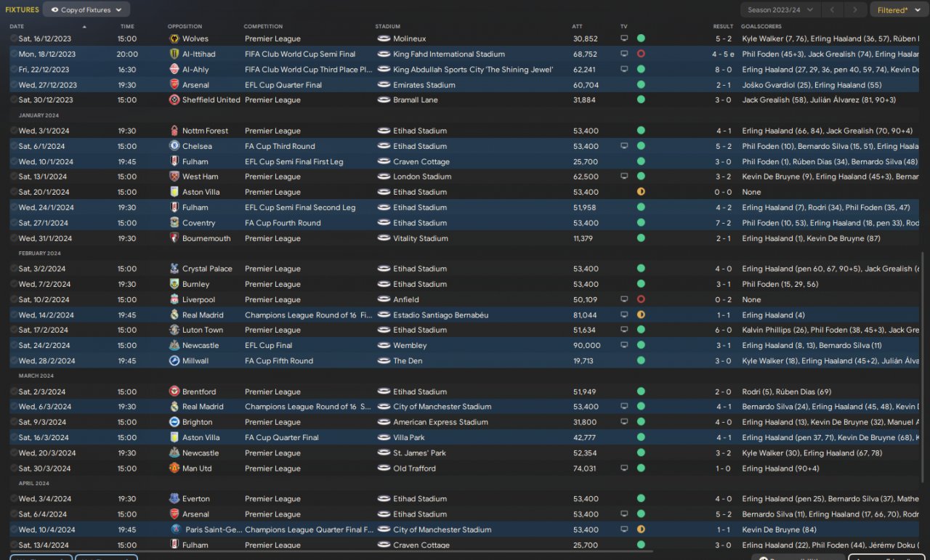
Task: Click the Wolves club badge
Action: point(174,38)
